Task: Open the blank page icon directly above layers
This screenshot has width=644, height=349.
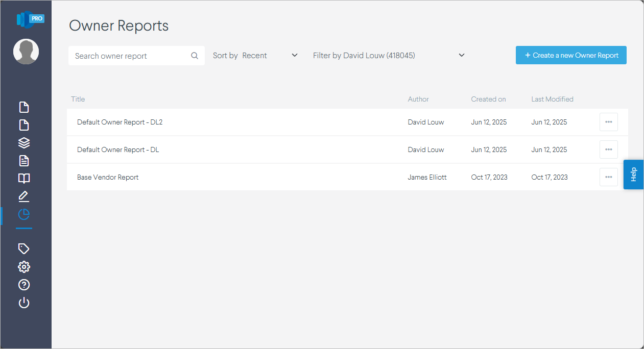Action: tap(24, 125)
